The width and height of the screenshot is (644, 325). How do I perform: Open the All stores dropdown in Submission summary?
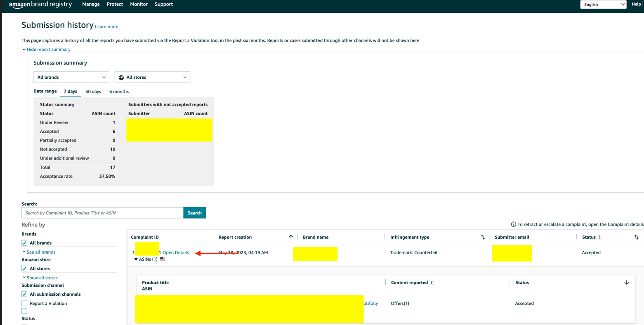pos(152,77)
